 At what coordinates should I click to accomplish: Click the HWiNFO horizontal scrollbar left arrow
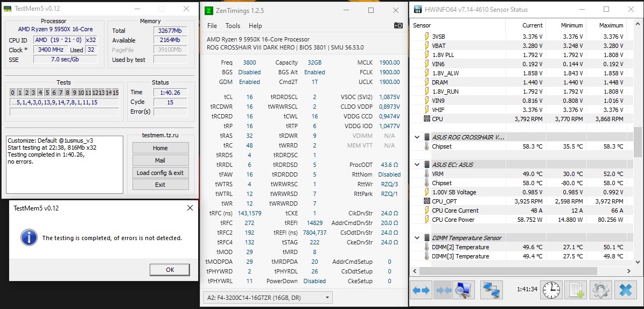[415, 271]
